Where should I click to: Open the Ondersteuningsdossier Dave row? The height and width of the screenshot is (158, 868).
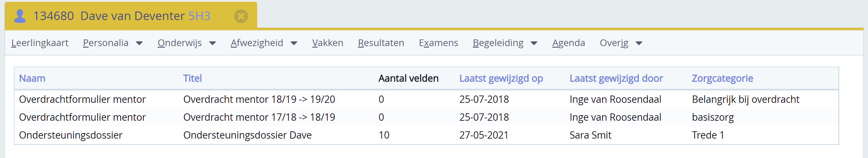(426, 135)
